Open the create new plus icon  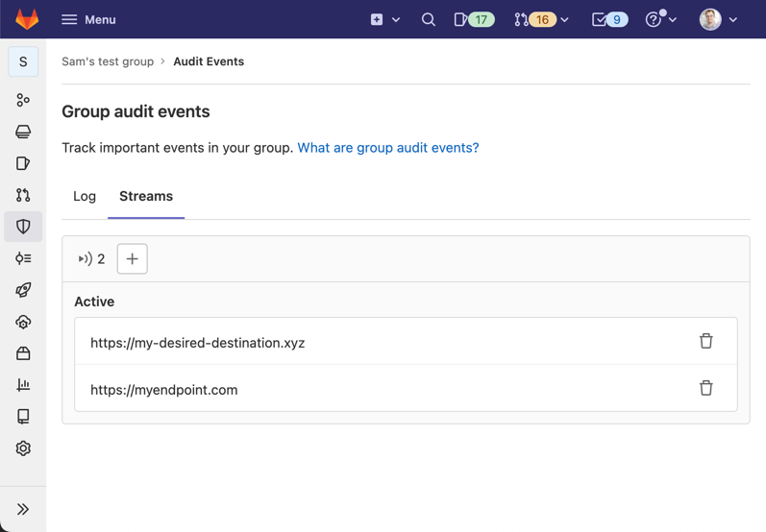click(x=377, y=19)
